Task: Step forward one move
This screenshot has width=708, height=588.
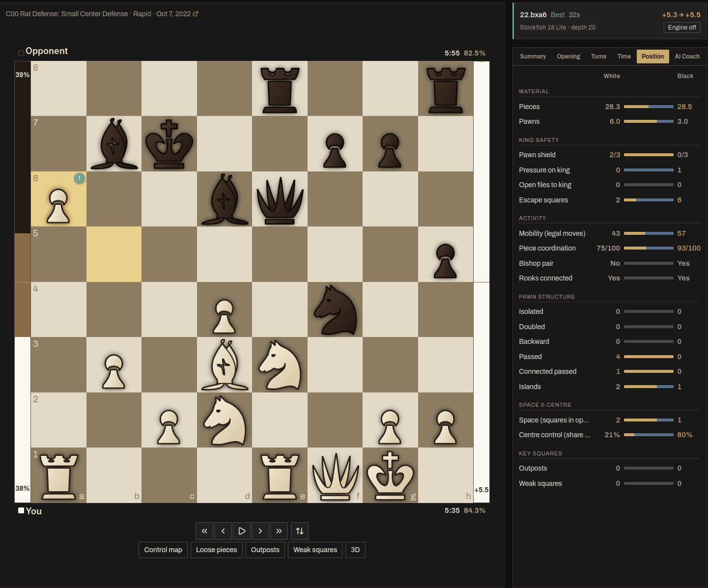Action: tap(260, 531)
